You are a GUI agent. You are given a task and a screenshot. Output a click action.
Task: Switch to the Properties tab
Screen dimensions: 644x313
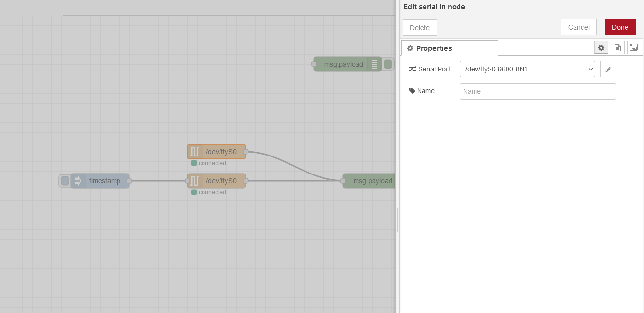click(x=449, y=48)
